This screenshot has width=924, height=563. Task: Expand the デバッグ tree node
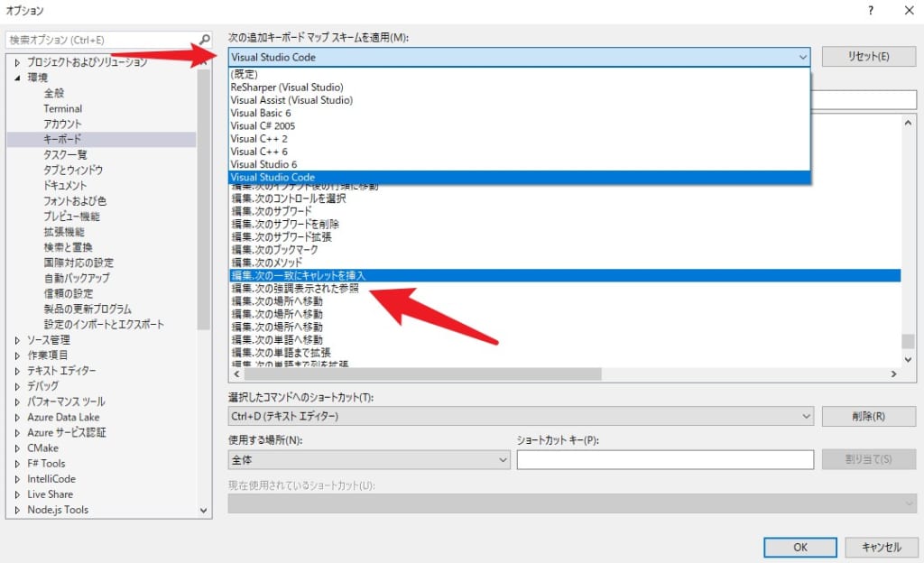point(17,386)
